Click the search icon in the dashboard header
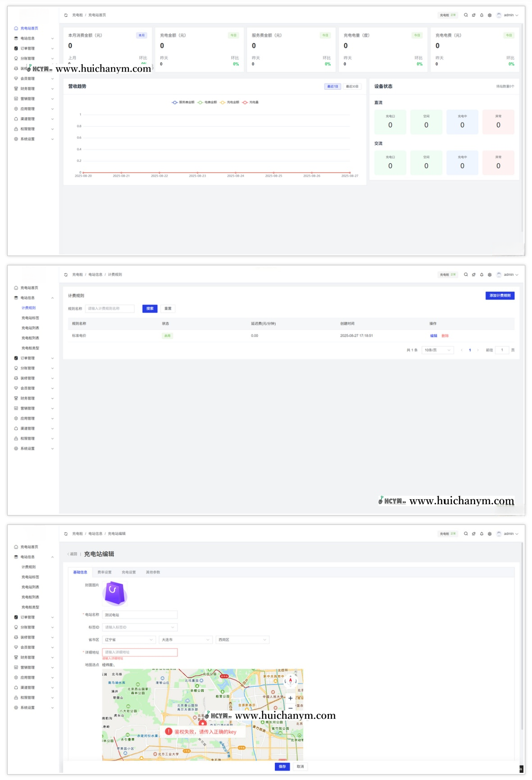Viewport: 532px width, 780px height. (x=466, y=15)
